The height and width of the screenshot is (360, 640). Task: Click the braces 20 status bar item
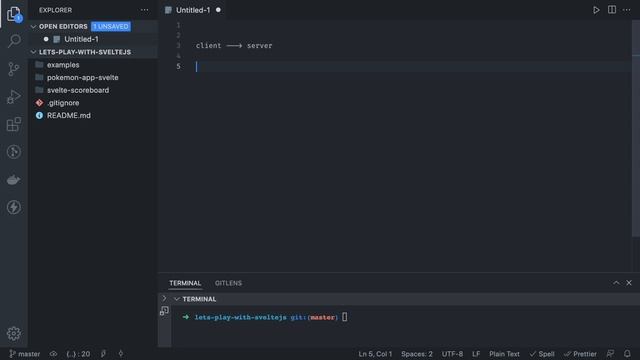tap(78, 354)
